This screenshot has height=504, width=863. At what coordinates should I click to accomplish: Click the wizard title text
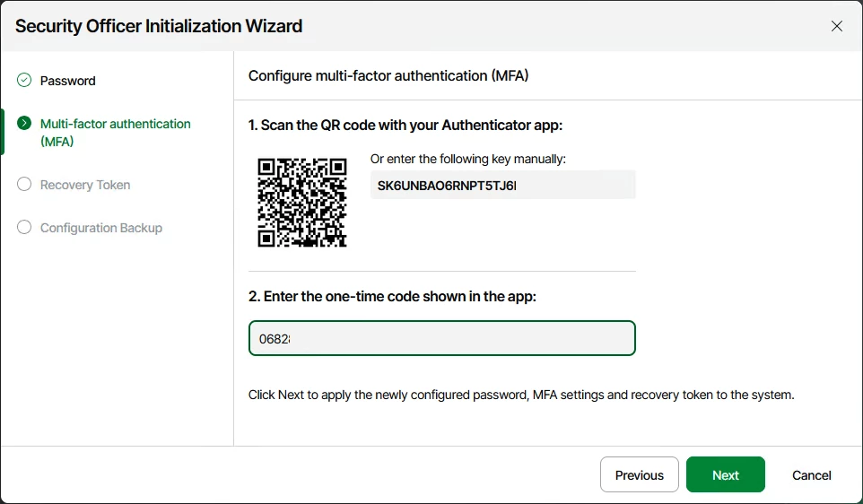(x=159, y=26)
